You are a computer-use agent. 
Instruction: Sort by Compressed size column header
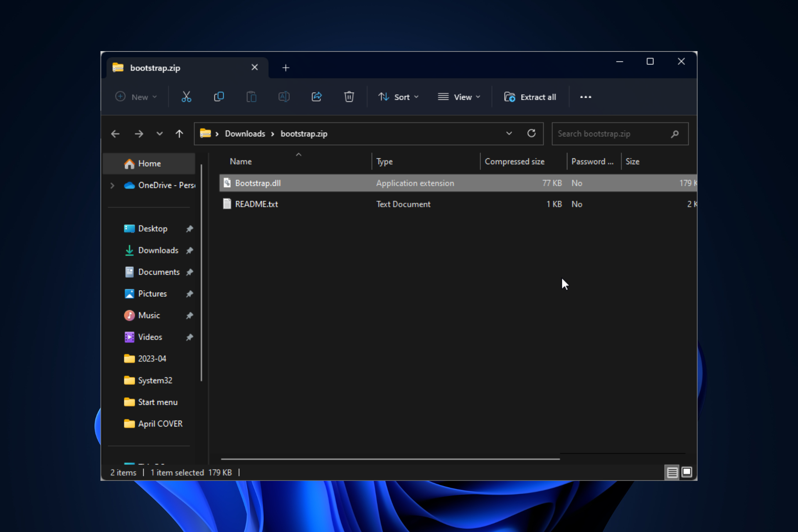(515, 162)
